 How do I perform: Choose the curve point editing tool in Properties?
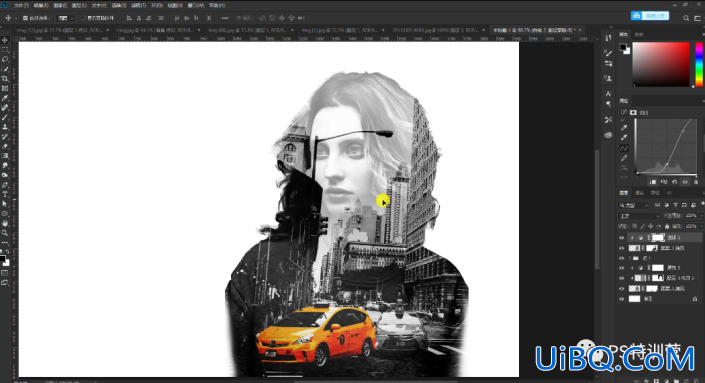pos(624,148)
